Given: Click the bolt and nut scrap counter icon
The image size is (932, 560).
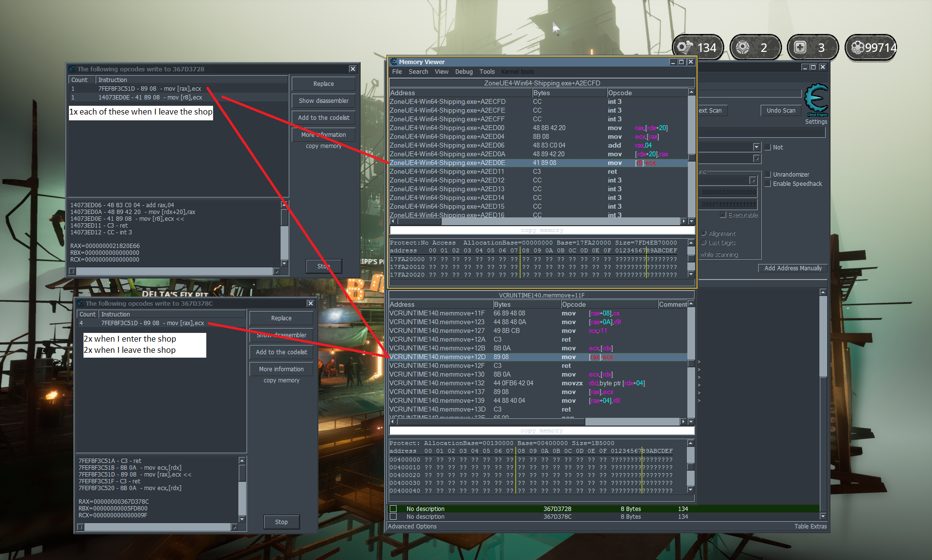Looking at the screenshot, I should pos(685,47).
